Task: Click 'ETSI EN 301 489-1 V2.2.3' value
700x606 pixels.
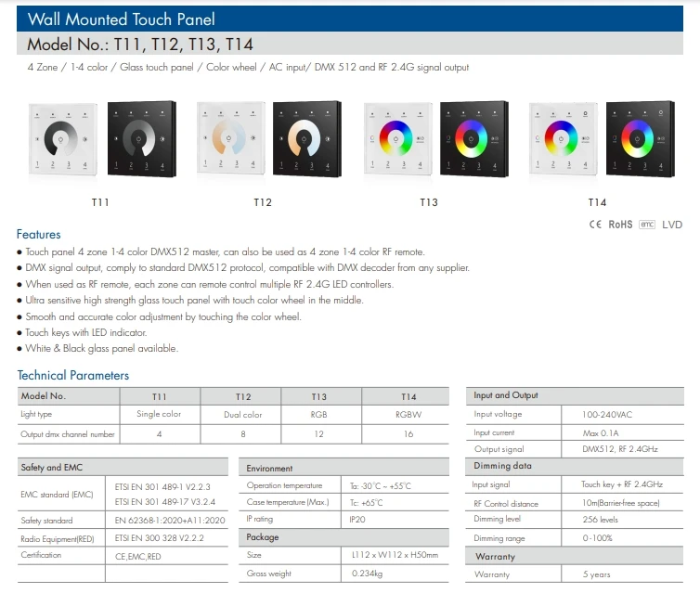Action: tap(162, 487)
